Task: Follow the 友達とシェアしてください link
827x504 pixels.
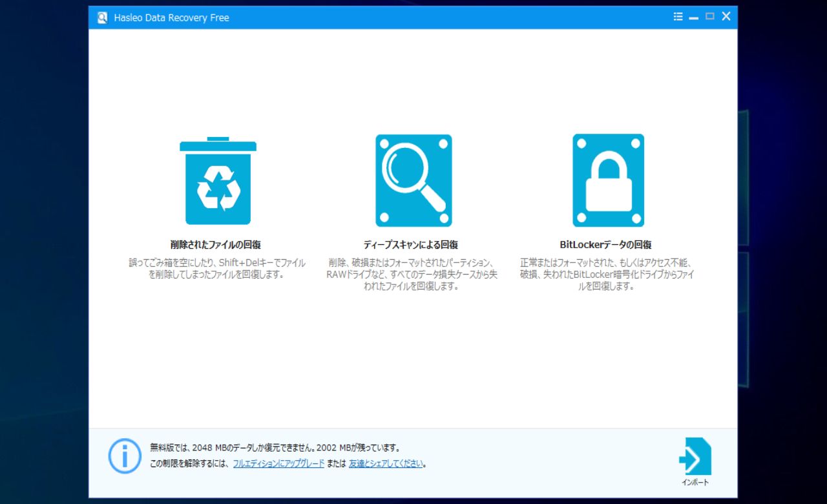Action: click(x=386, y=463)
